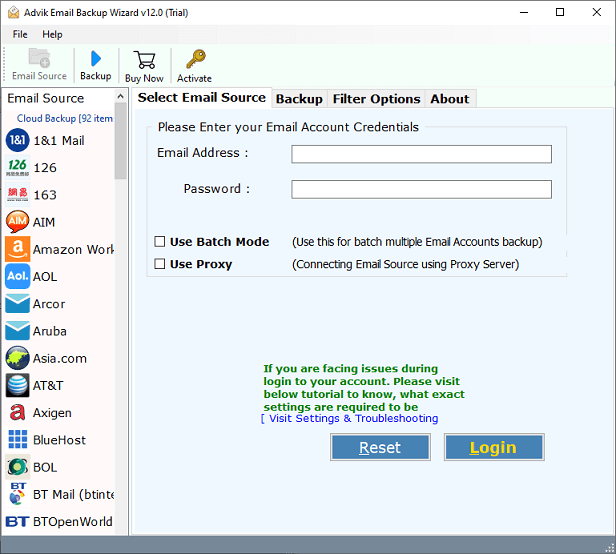Image resolution: width=616 pixels, height=554 pixels.
Task: Click the Backup play arrow toolbar icon
Action: (x=95, y=59)
